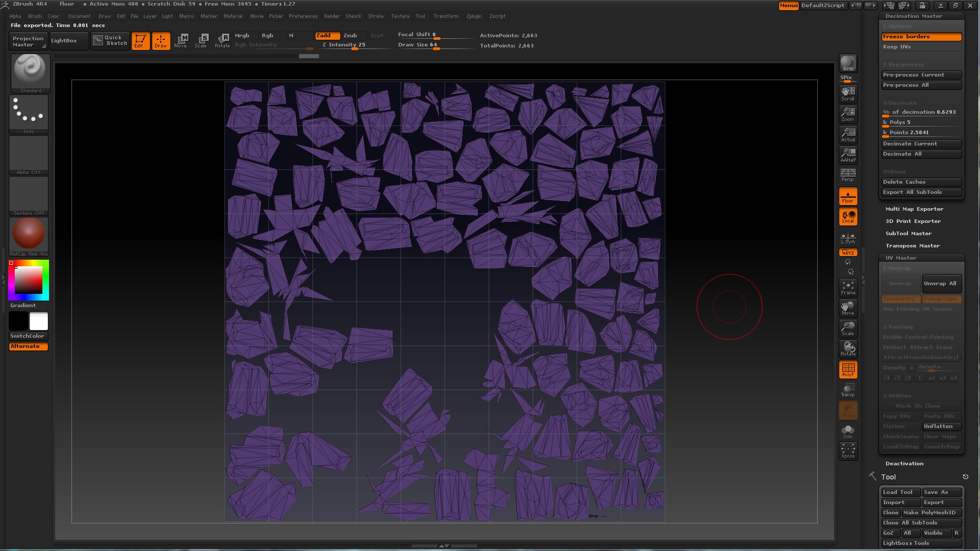Activate Solo mode icon
Viewport: 980px width, 551px height.
(848, 431)
